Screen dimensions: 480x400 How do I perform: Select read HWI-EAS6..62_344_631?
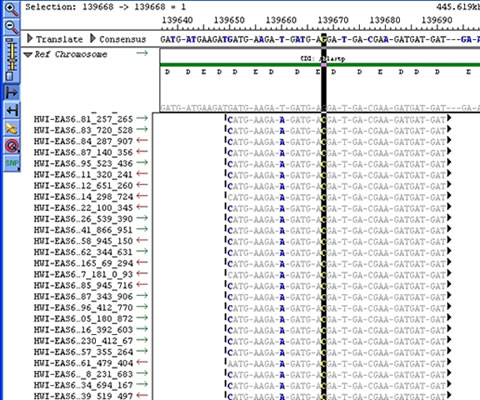point(83,252)
